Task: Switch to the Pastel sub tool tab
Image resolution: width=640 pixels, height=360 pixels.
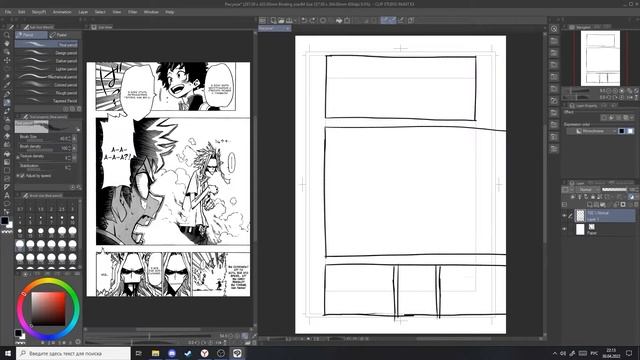Action: 63,35
